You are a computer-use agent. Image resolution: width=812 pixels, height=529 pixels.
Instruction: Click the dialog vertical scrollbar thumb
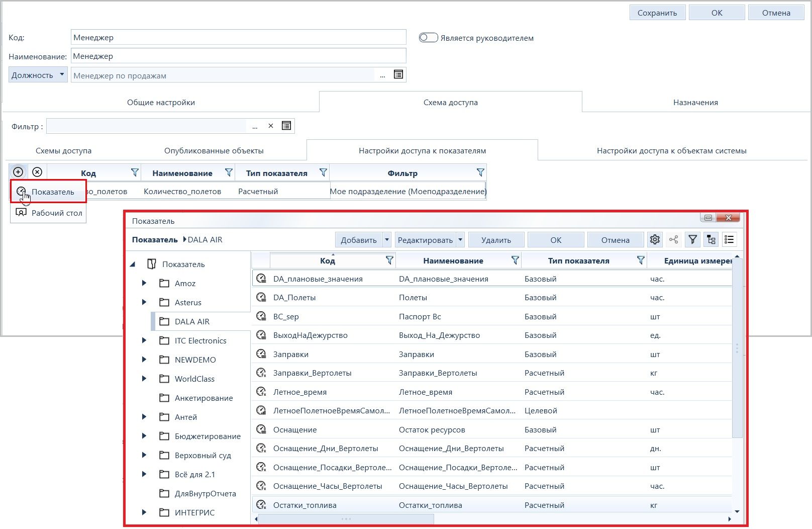pyautogui.click(x=737, y=348)
